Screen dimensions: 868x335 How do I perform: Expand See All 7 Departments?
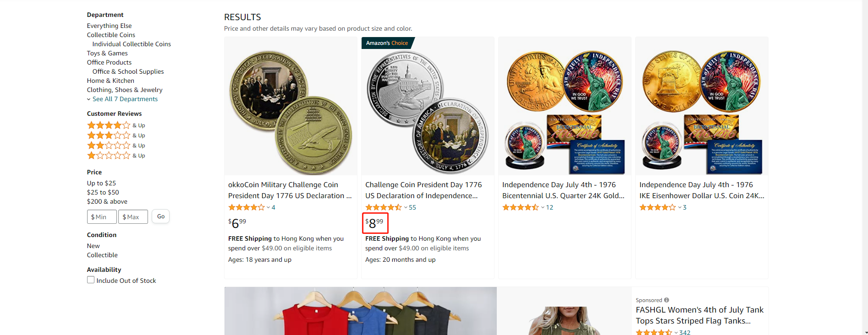coord(122,99)
